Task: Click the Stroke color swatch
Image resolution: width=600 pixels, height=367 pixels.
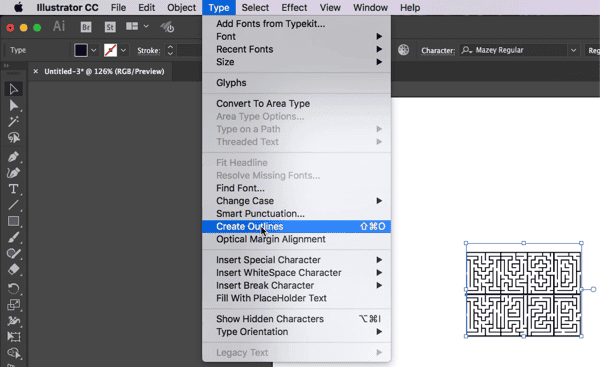Action: click(x=111, y=50)
